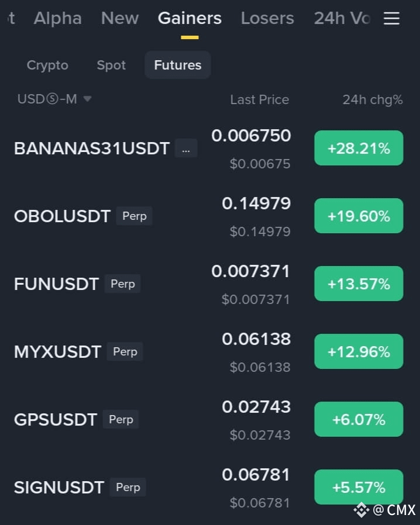
Task: Select the Gainers tab
Action: [190, 18]
